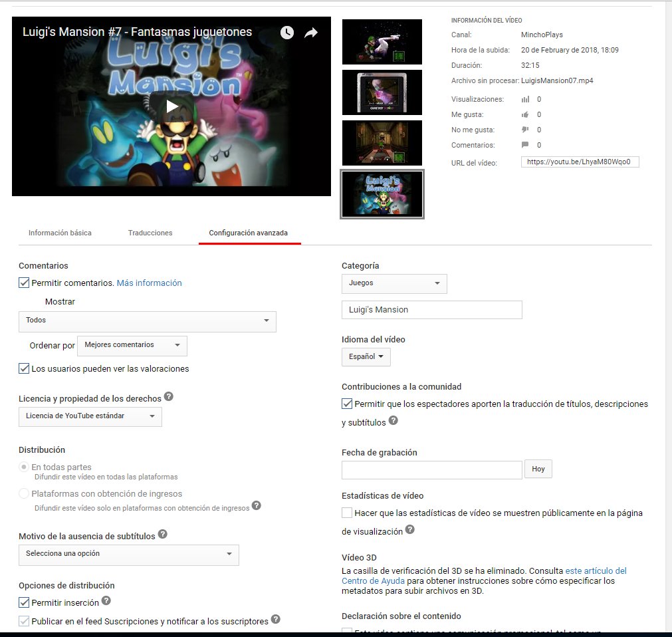Toggle public video statistics checkbox
The image size is (672, 637).
[347, 513]
